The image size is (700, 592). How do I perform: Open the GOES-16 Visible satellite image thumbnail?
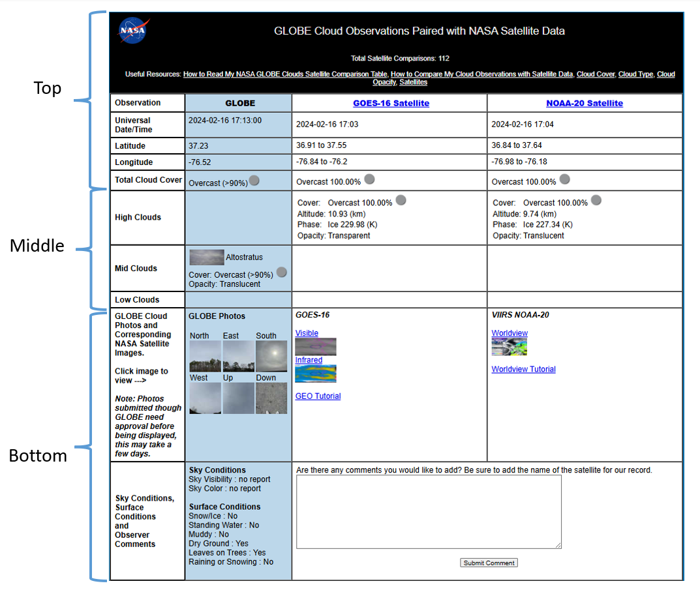[316, 347]
